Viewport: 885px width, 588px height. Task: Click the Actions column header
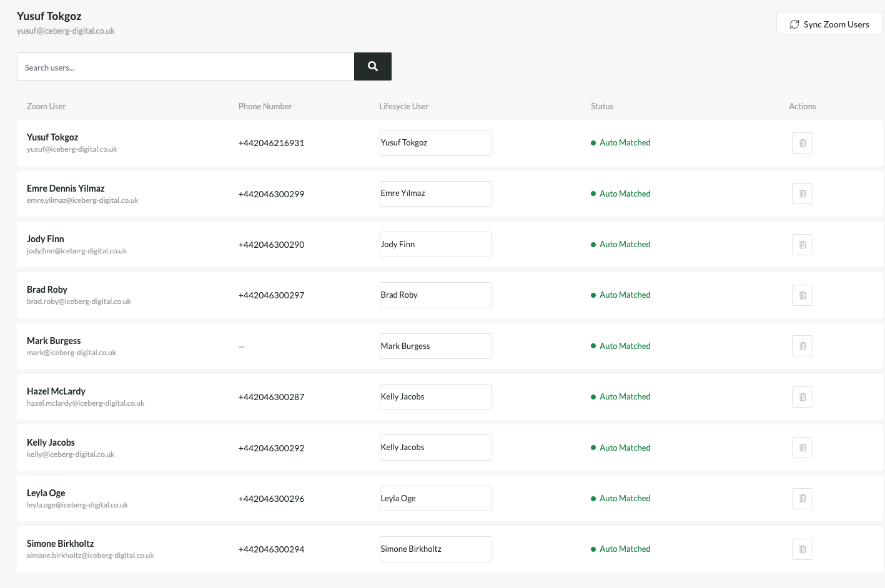click(803, 106)
